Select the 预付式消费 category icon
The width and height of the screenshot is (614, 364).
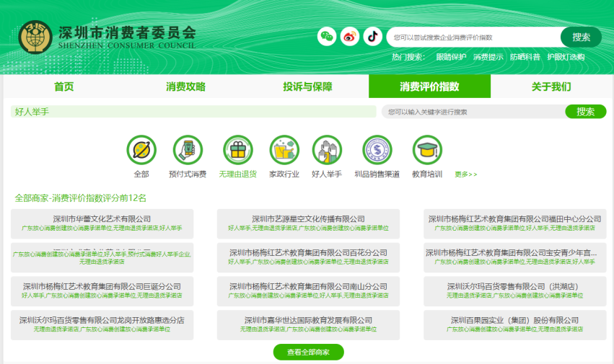188,150
